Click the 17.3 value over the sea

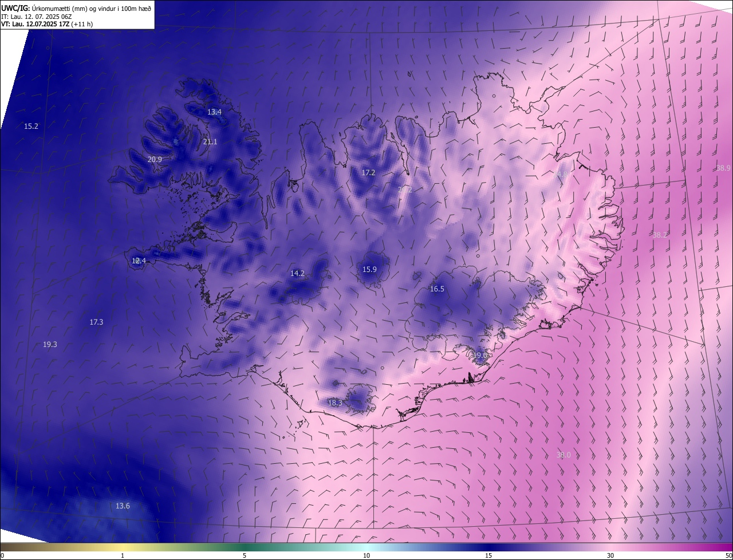(96, 322)
